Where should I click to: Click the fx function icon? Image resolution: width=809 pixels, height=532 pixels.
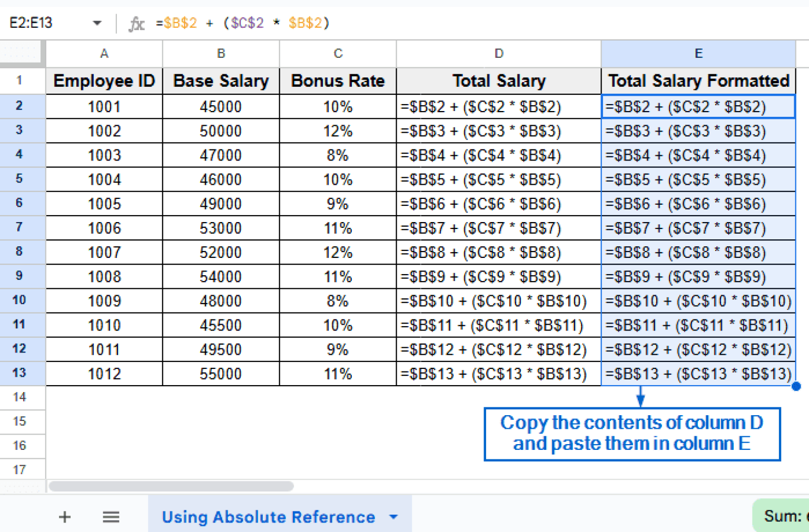point(136,23)
